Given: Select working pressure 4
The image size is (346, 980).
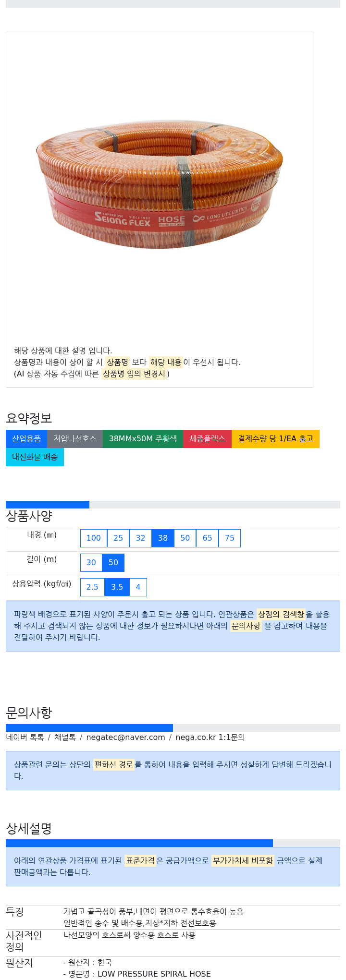Looking at the screenshot, I should tap(138, 587).
